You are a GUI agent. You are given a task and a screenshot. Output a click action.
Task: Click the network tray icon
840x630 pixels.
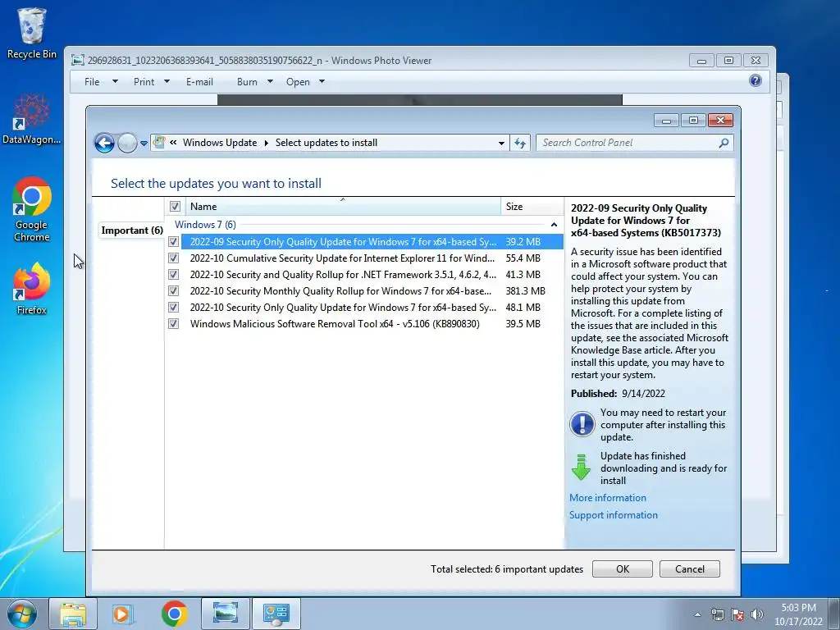717,614
